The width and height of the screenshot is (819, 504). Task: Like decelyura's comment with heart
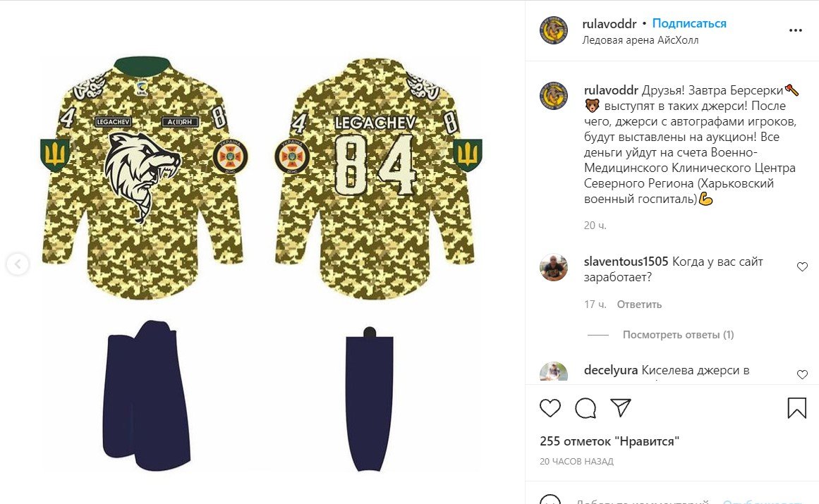click(x=802, y=374)
